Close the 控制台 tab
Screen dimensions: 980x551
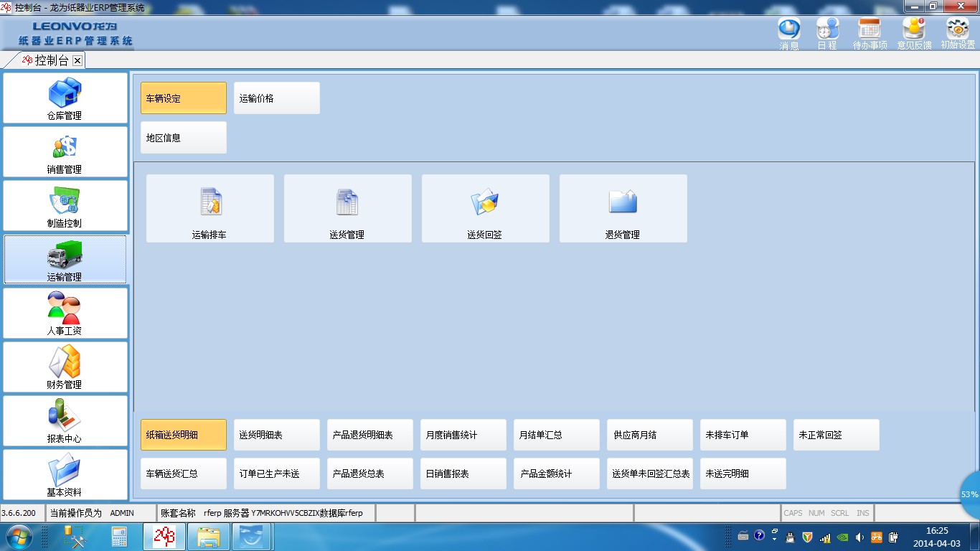tap(77, 60)
